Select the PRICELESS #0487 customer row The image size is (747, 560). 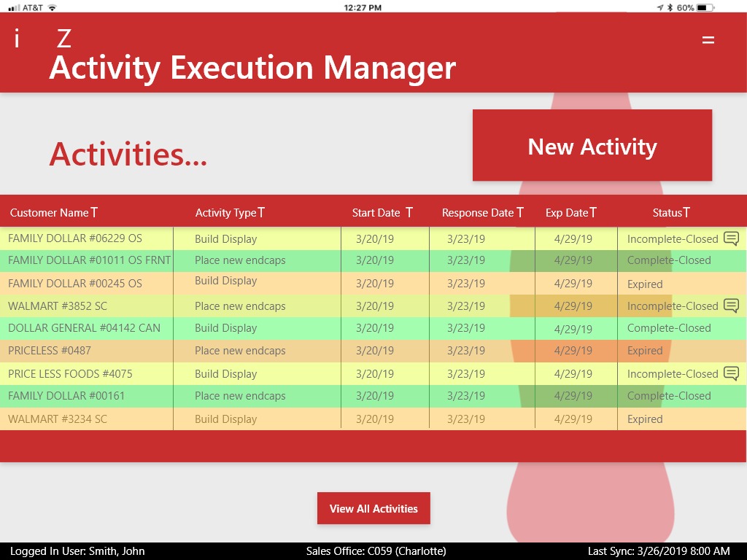tap(373, 351)
